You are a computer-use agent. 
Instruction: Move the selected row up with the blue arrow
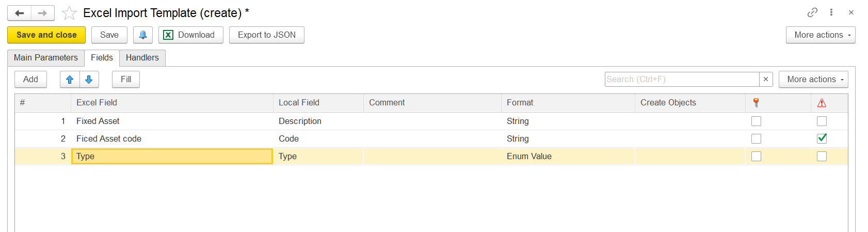[70, 79]
